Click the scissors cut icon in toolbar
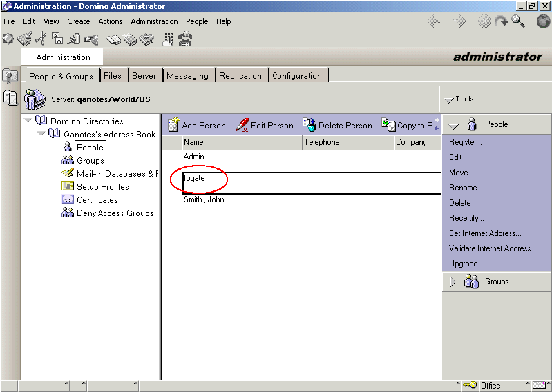The height and width of the screenshot is (392, 552). point(41,39)
